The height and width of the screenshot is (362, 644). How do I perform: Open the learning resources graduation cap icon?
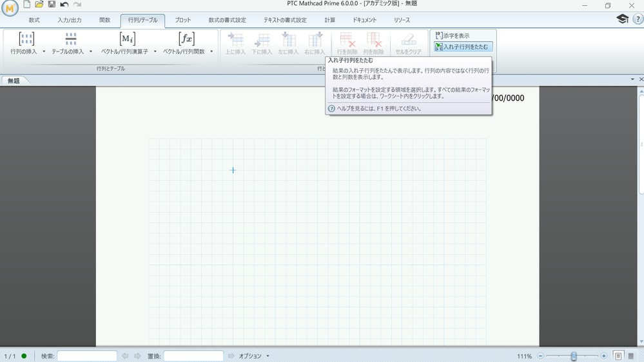coord(622,19)
